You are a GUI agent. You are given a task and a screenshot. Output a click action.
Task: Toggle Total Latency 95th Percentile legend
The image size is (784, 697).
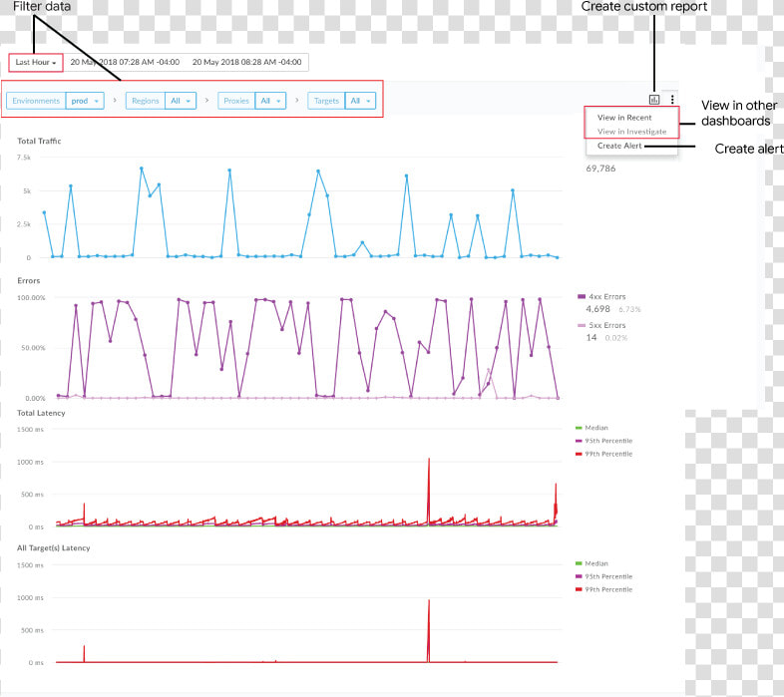pyautogui.click(x=604, y=441)
